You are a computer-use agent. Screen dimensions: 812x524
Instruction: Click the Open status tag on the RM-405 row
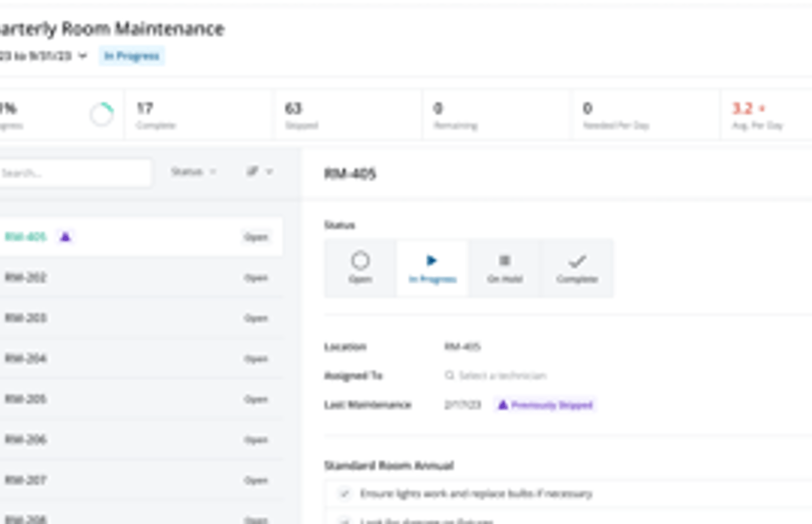(256, 237)
